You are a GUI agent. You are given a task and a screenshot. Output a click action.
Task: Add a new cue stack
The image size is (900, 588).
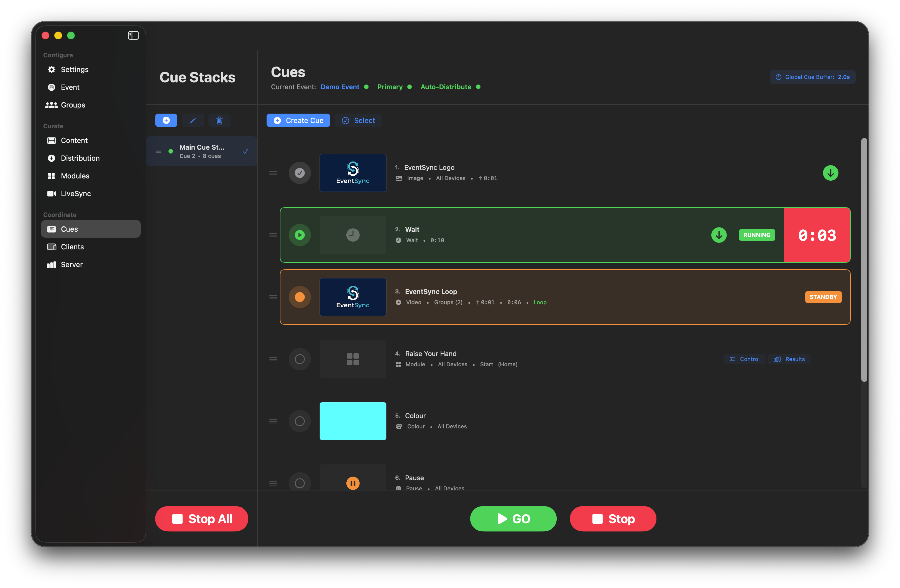[166, 121]
